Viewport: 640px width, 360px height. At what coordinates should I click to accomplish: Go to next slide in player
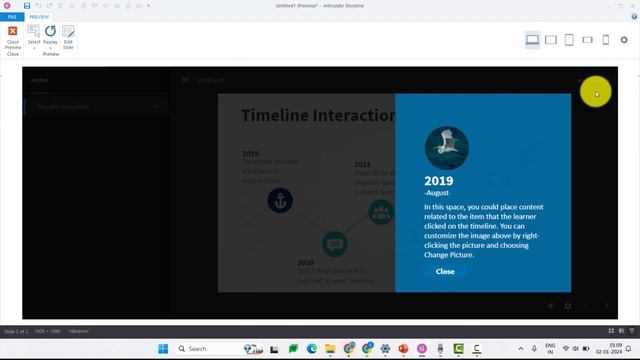pyautogui.click(x=606, y=306)
